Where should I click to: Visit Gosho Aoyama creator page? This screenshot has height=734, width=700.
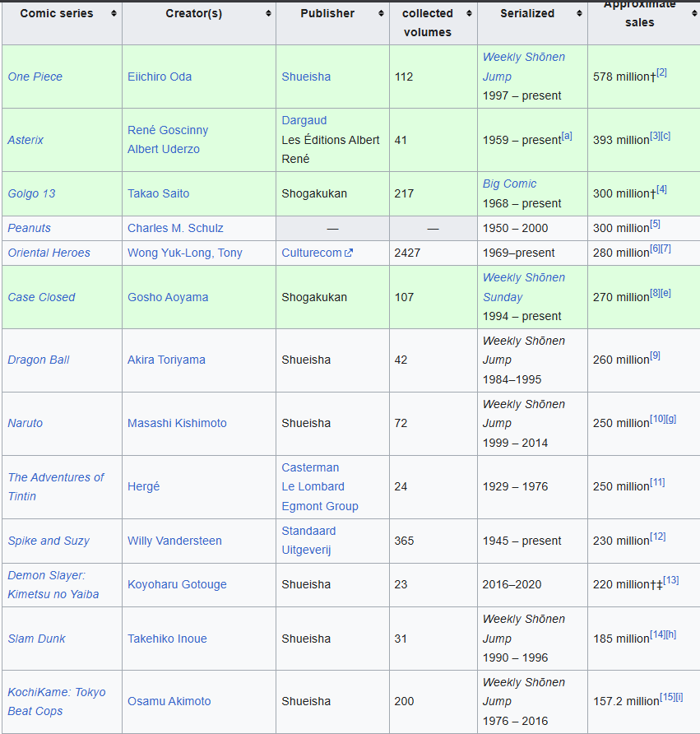(168, 297)
